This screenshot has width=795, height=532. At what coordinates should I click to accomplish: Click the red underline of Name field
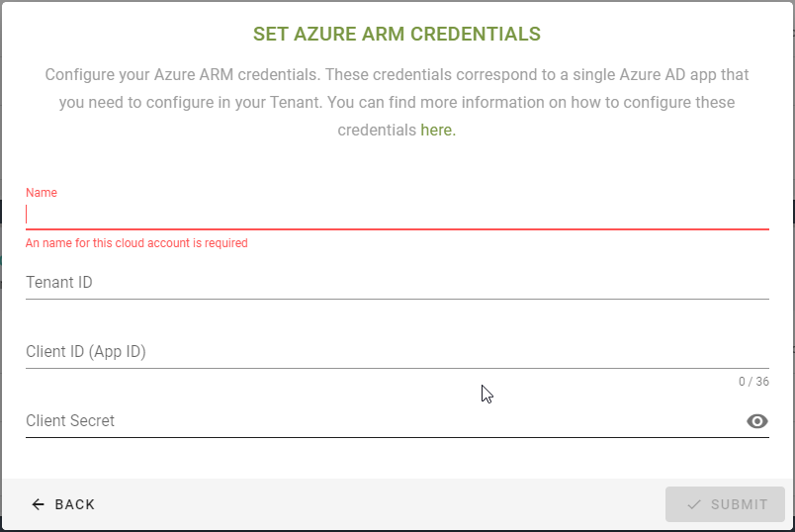396,229
